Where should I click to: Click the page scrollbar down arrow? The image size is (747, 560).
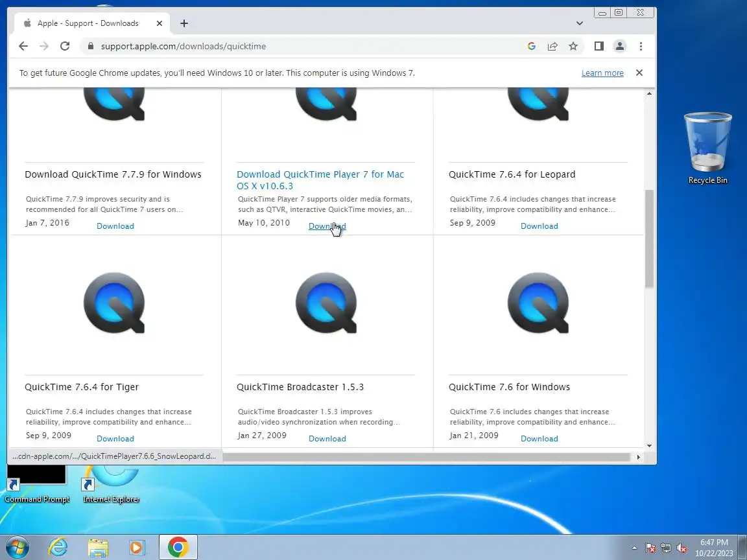[649, 446]
